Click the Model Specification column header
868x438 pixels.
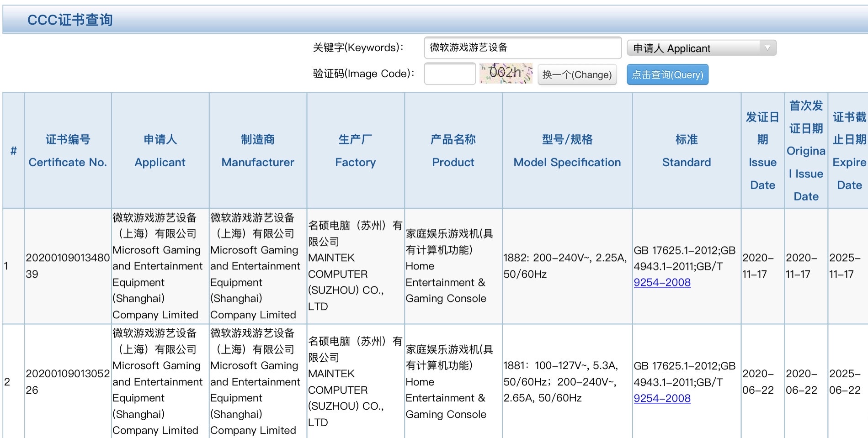[x=567, y=151]
